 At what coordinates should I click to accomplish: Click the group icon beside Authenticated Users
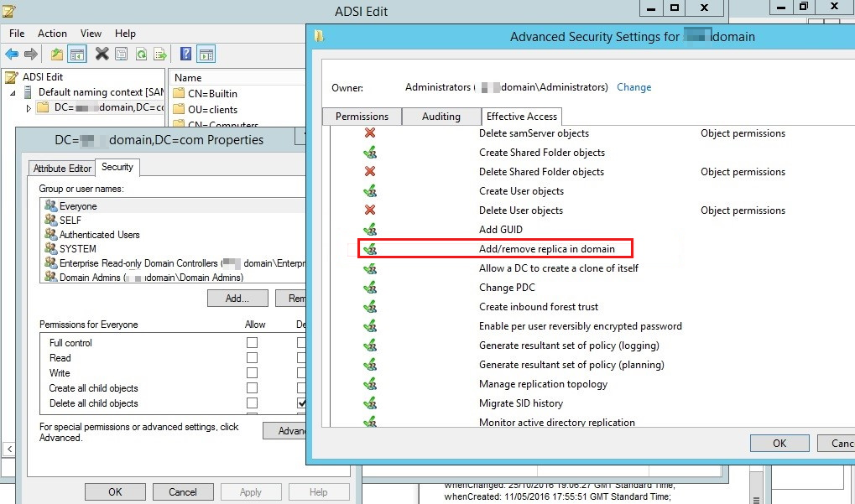pyautogui.click(x=50, y=234)
